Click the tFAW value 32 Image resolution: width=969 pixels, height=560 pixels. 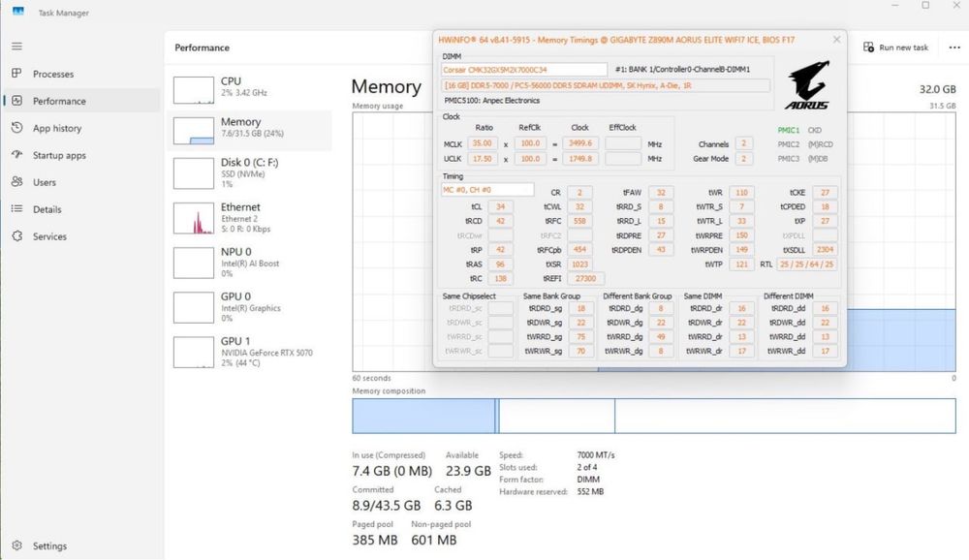pyautogui.click(x=661, y=193)
